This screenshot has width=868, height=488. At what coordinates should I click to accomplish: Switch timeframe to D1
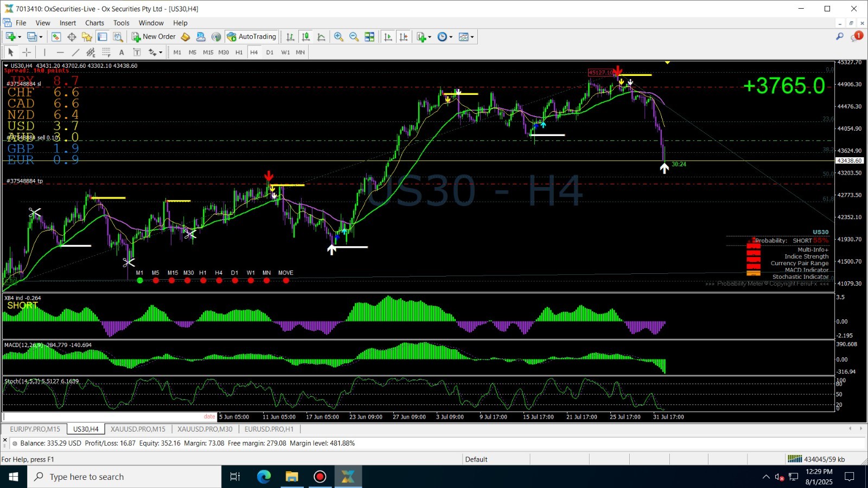[x=270, y=52]
